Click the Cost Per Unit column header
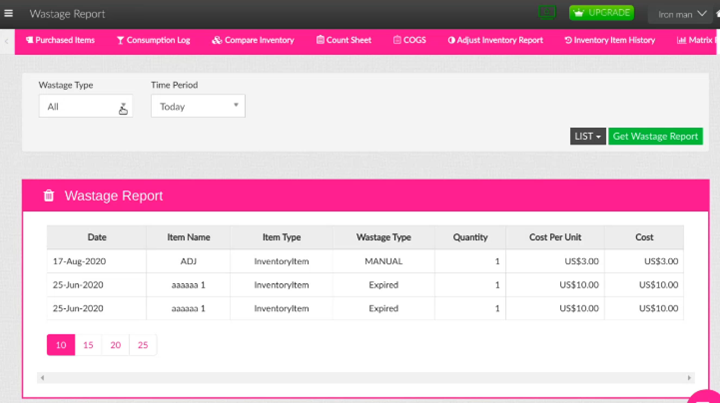 (x=555, y=237)
